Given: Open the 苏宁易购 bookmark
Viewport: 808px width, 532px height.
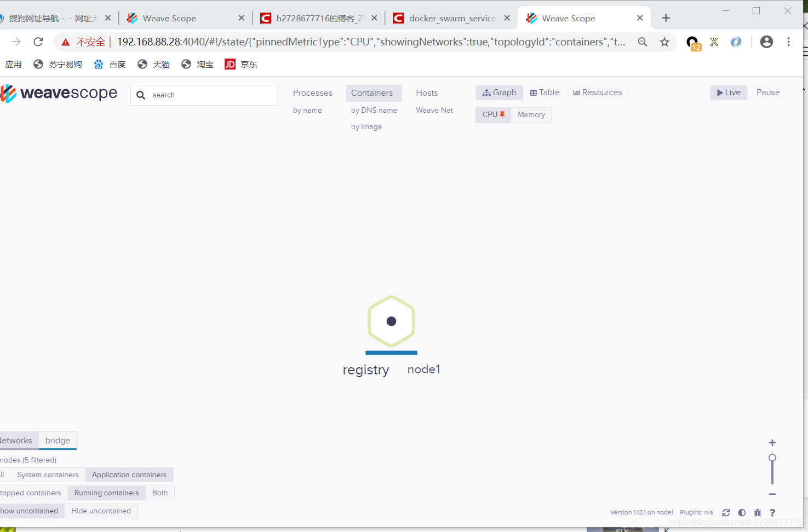Looking at the screenshot, I should (58, 64).
